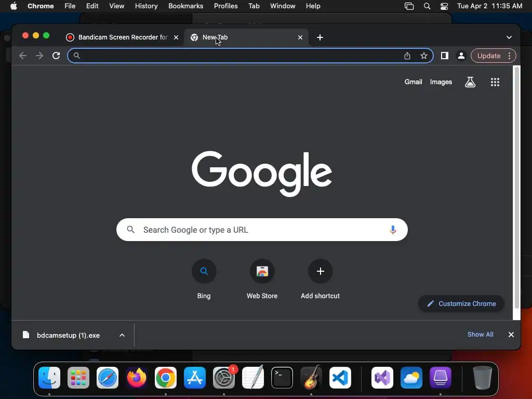Open the Gmail link

413,82
